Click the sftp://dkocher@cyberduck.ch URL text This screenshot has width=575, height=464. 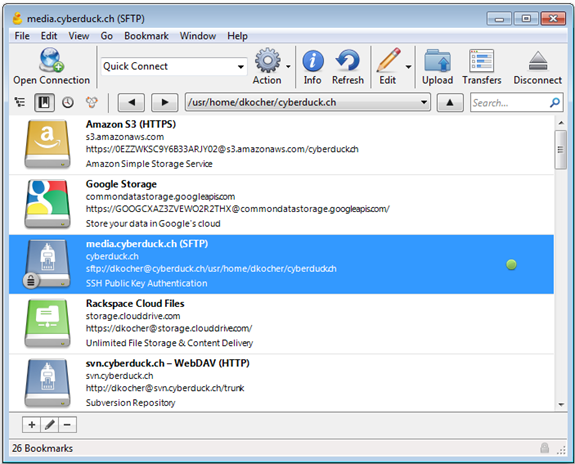pos(211,268)
